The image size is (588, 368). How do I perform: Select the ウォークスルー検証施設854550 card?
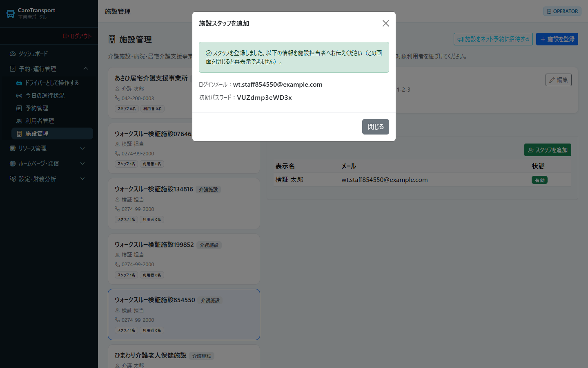[x=184, y=314]
